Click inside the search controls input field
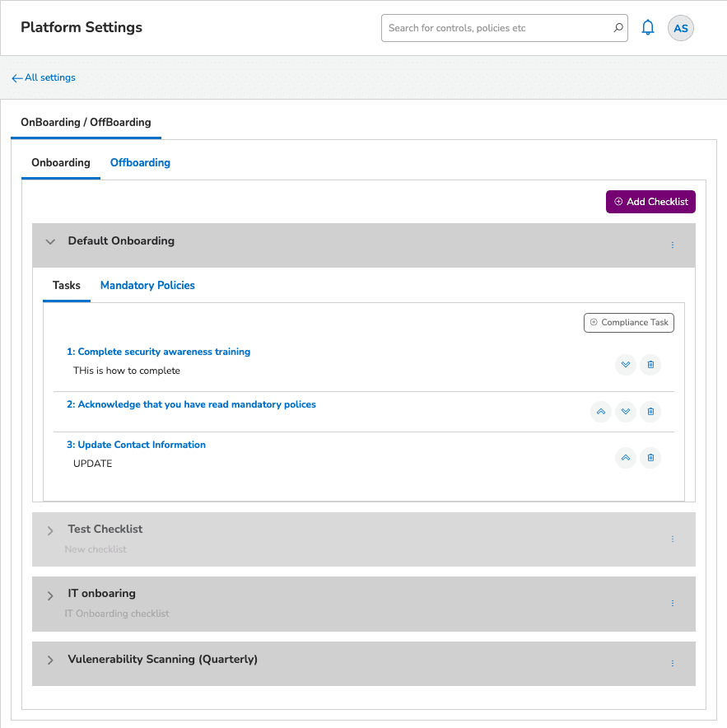 pos(494,27)
